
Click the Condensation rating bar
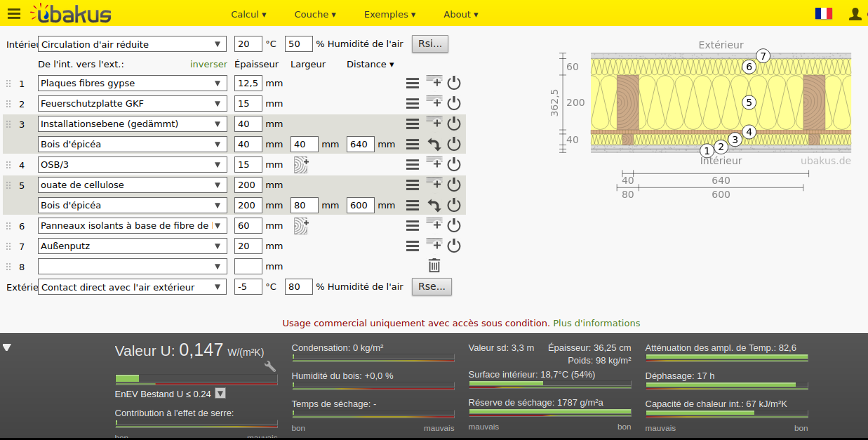coord(373,358)
